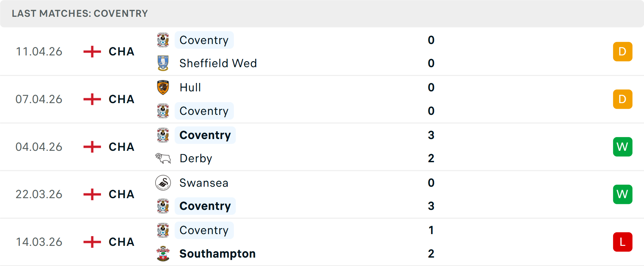Screen dimensions: 644x266
Task: Click the Hull City tiger crest
Action: pyautogui.click(x=163, y=87)
